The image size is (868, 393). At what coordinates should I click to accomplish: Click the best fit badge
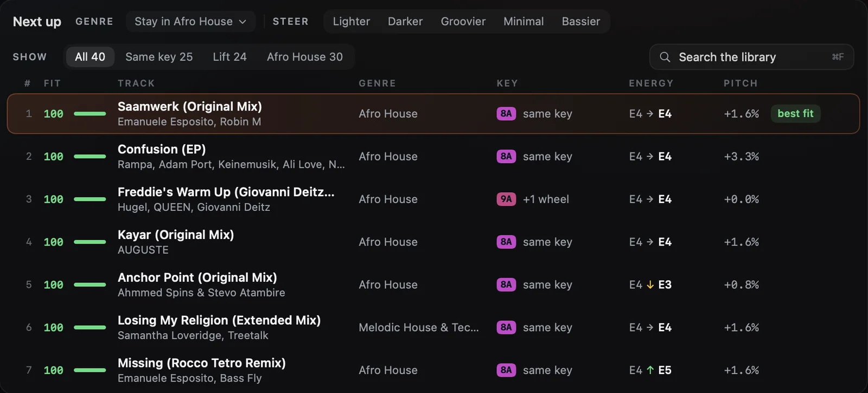pyautogui.click(x=795, y=113)
